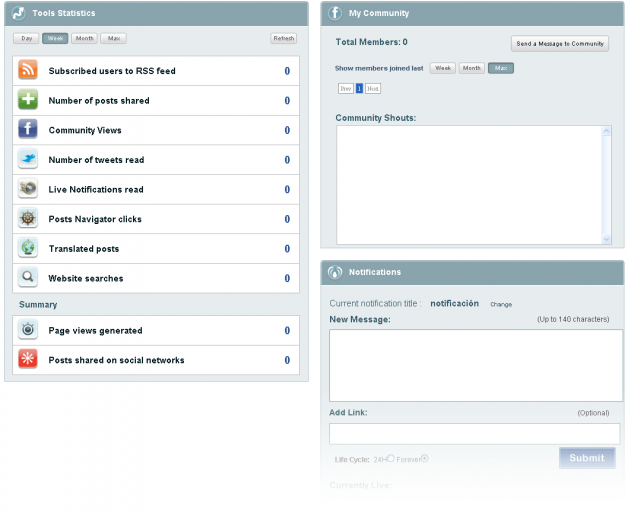Click the Notifications header icon
Viewport: 628px width, 512px height.
(x=335, y=272)
